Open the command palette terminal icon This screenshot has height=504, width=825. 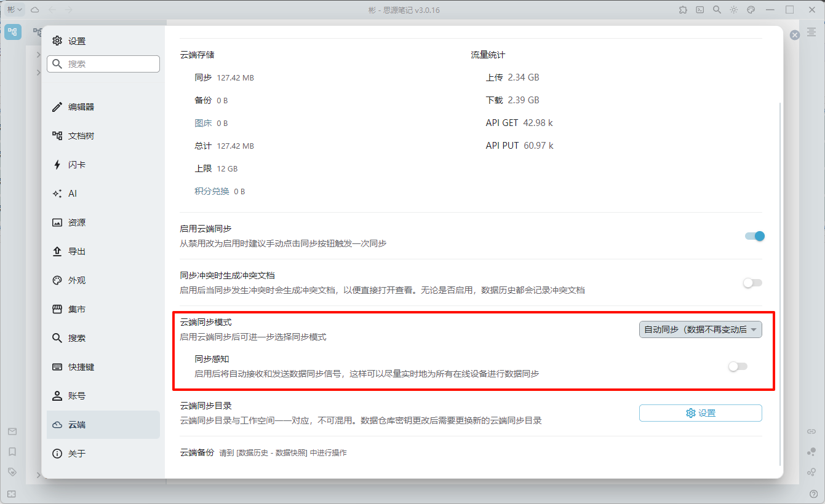point(700,10)
